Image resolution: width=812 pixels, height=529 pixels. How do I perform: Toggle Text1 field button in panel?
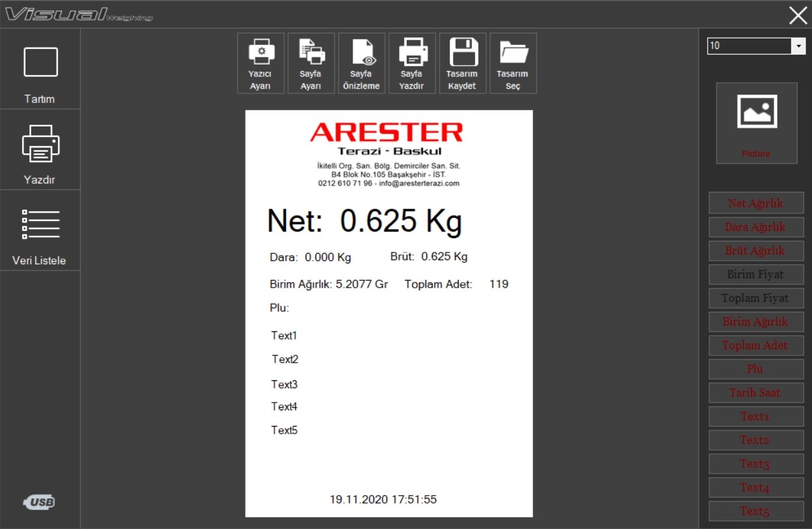point(756,416)
